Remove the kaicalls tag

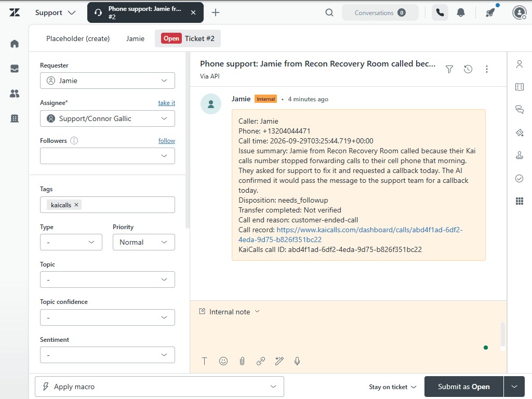pos(76,205)
